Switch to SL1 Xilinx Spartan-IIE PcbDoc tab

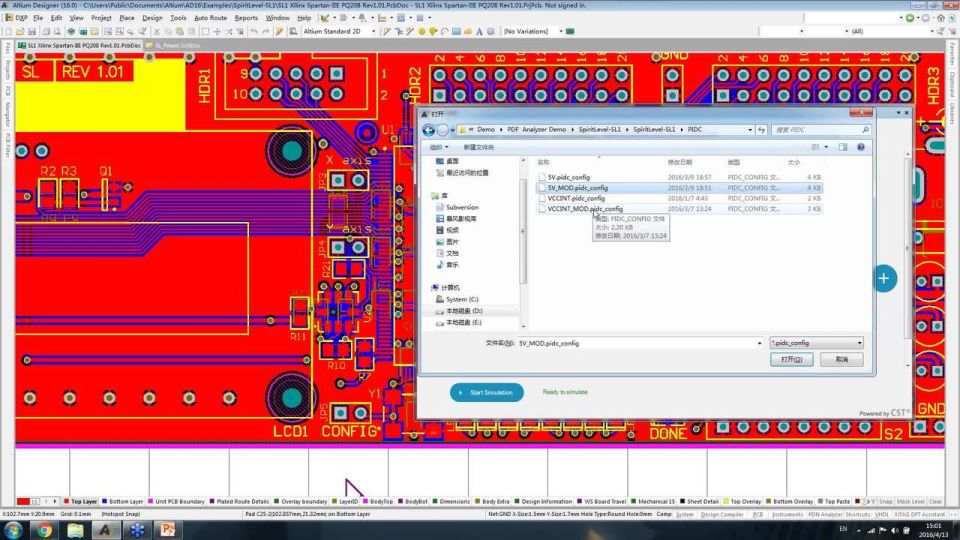80,45
